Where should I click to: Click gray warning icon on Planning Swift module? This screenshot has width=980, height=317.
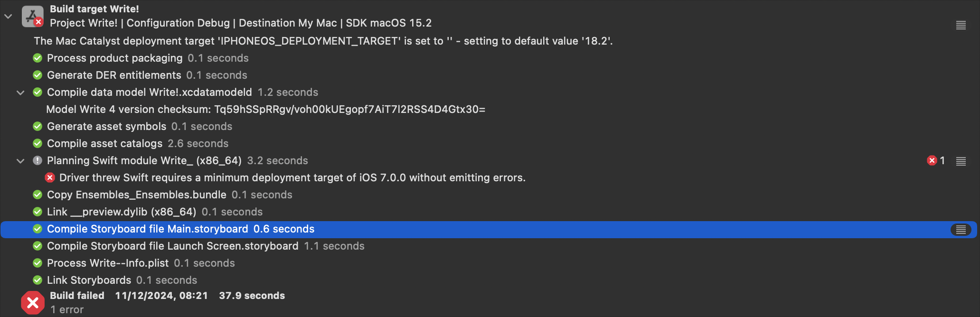38,160
